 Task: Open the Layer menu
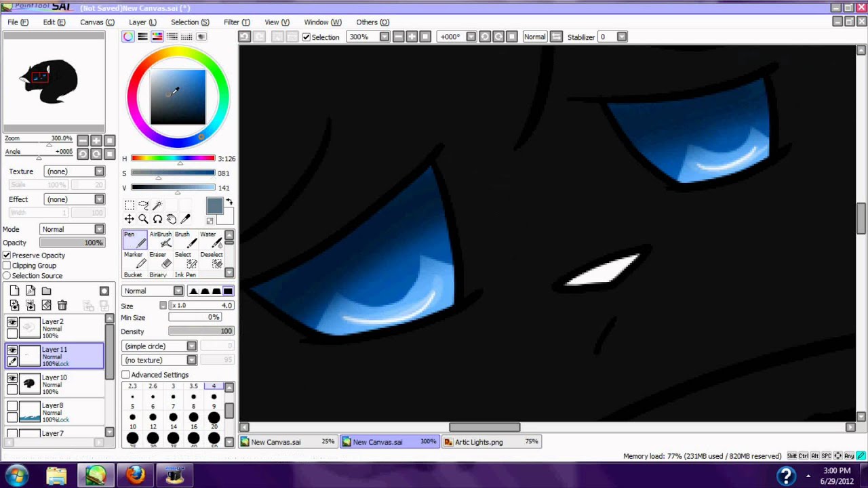(x=142, y=22)
